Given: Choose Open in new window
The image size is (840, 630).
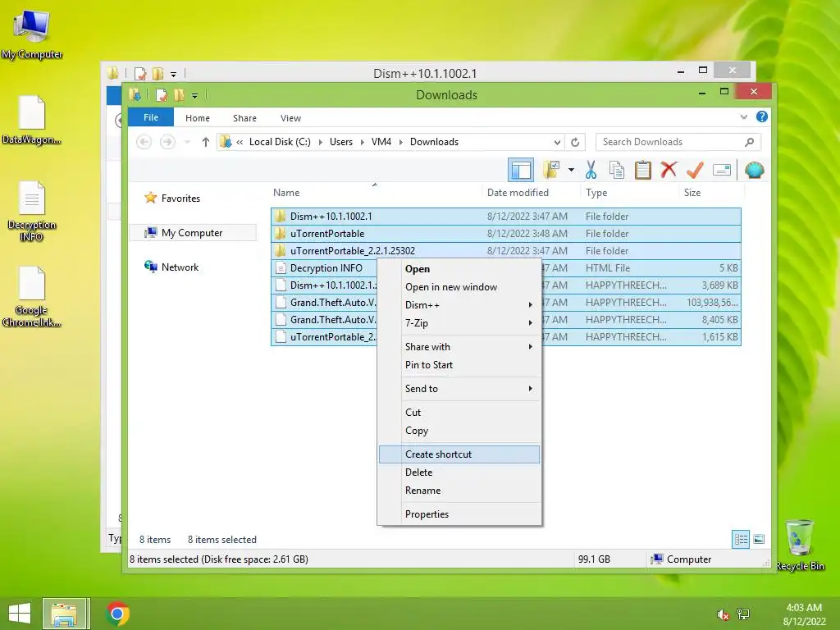Looking at the screenshot, I should (x=459, y=287).
